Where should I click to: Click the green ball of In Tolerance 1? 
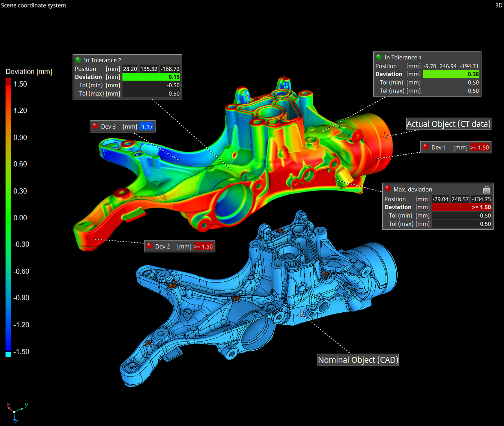(x=379, y=57)
